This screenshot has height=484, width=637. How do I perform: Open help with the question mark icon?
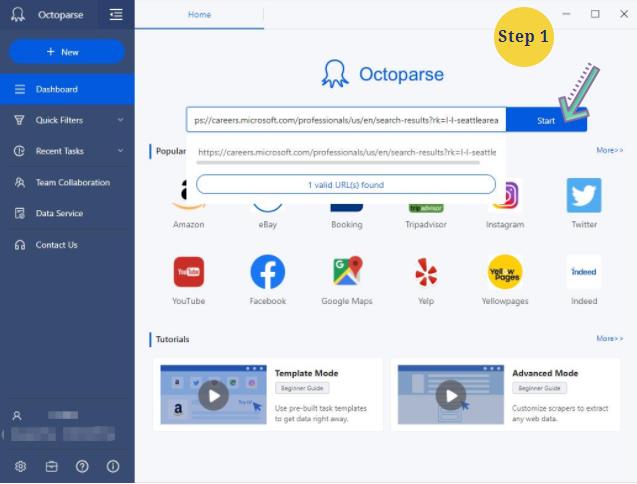82,467
